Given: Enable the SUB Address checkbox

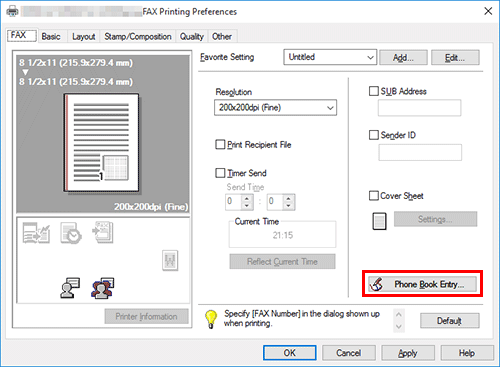Looking at the screenshot, I should [374, 91].
